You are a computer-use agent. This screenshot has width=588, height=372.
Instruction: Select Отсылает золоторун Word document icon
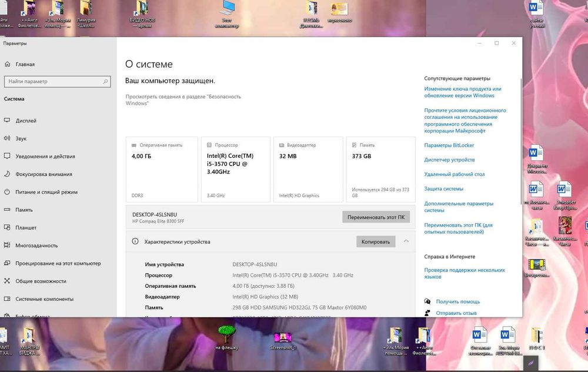(x=480, y=341)
